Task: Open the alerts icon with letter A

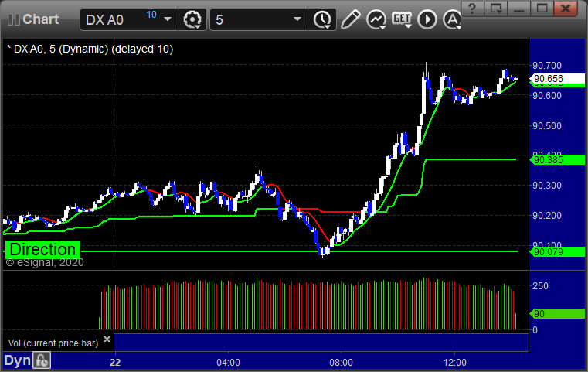Action: tap(452, 19)
